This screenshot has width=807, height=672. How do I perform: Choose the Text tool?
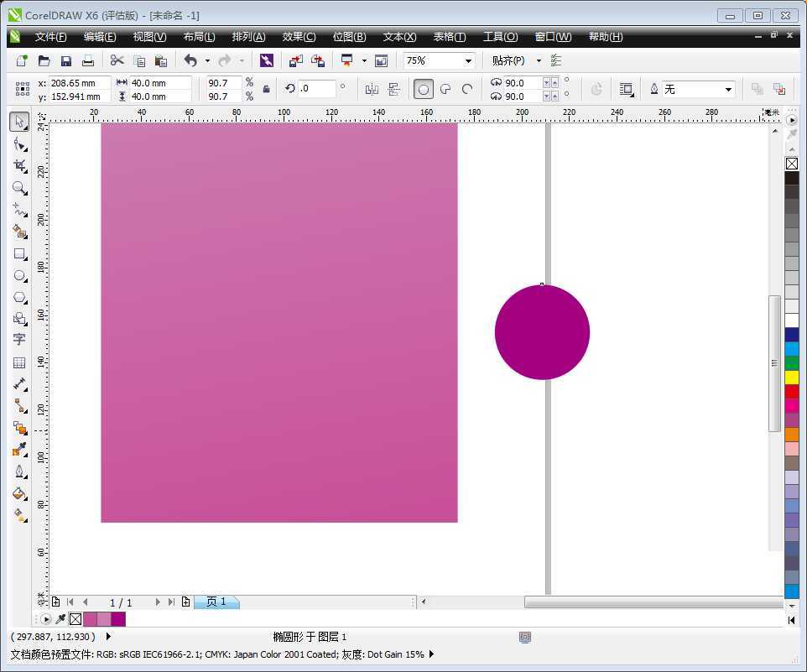(x=20, y=340)
